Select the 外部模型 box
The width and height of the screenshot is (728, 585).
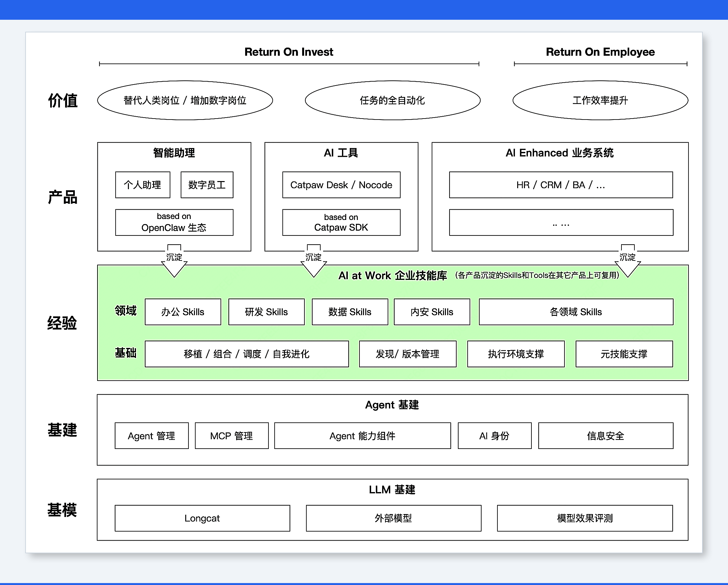click(x=393, y=518)
